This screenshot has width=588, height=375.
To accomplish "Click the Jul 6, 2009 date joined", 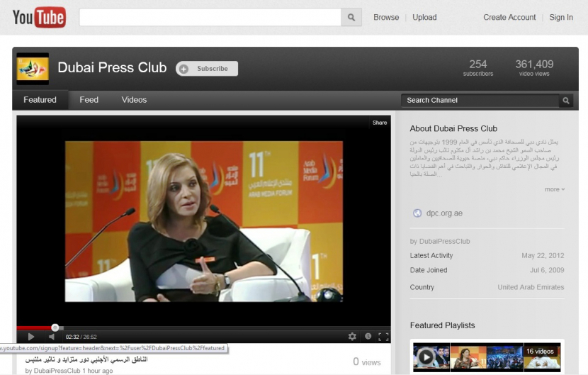I will tap(547, 270).
